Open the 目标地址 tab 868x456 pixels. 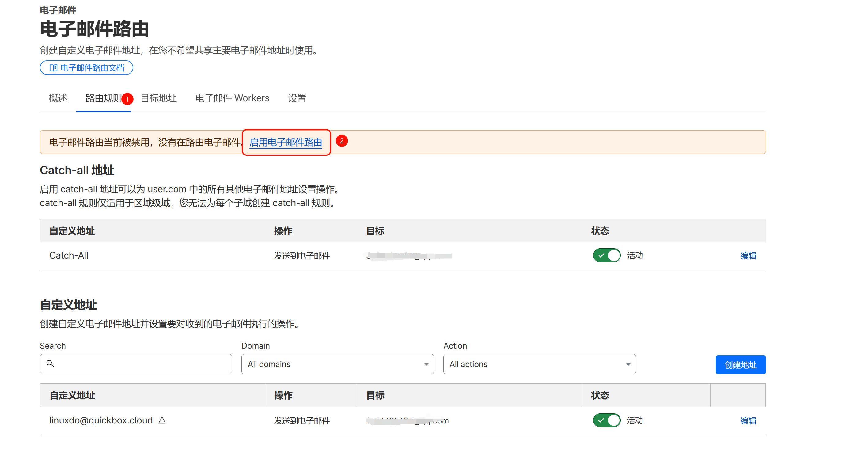tap(159, 98)
